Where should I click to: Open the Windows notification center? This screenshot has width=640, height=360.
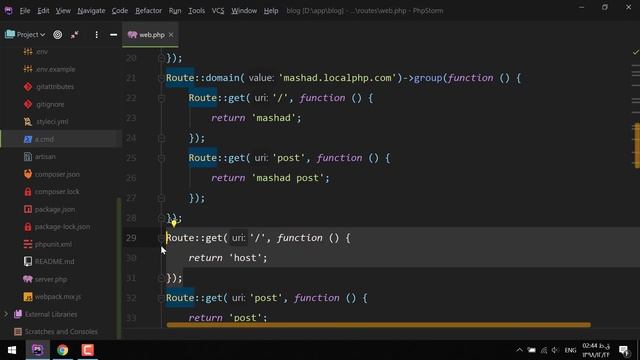624,350
